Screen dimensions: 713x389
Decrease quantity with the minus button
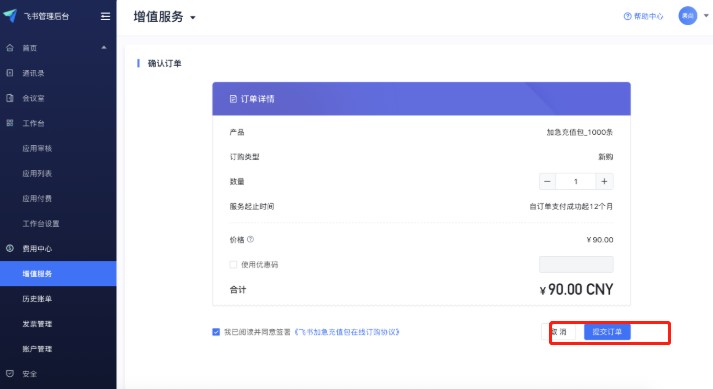click(x=547, y=182)
